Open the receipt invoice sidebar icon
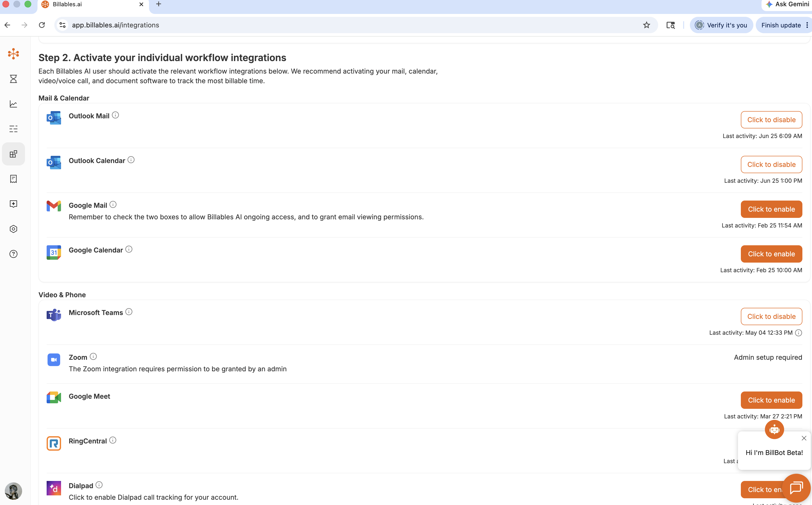 (x=13, y=179)
